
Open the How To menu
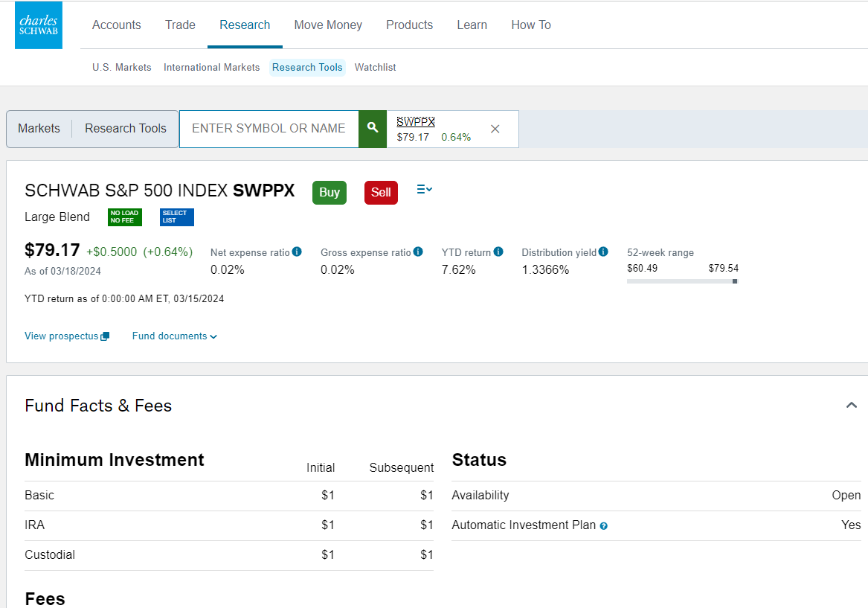click(x=531, y=25)
